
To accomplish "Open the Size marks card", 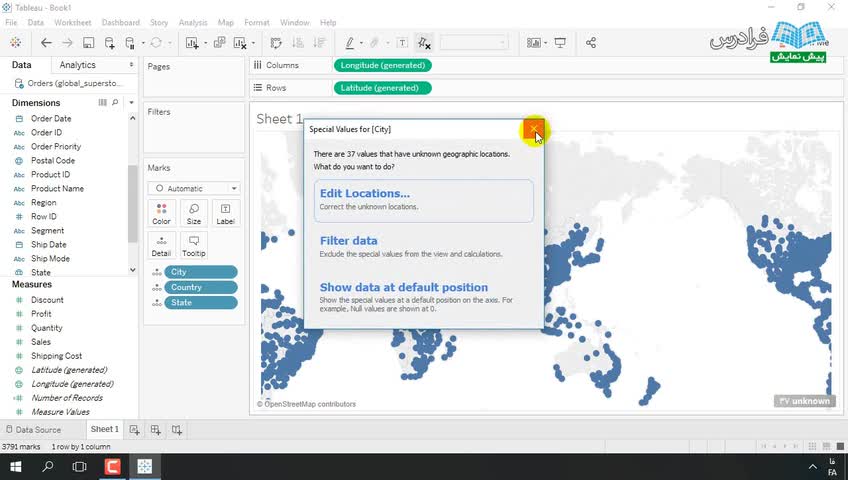I will point(194,214).
